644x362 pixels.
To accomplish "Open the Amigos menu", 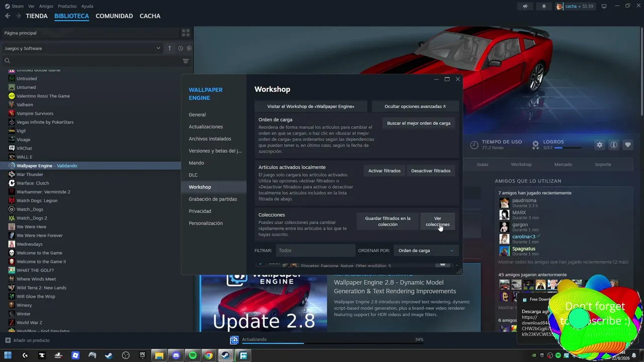I will [46, 6].
